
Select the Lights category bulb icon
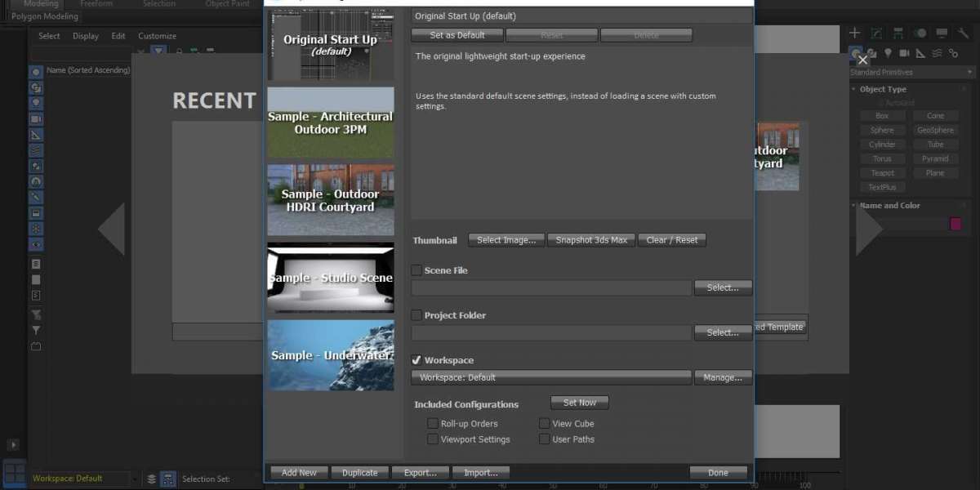pyautogui.click(x=888, y=53)
